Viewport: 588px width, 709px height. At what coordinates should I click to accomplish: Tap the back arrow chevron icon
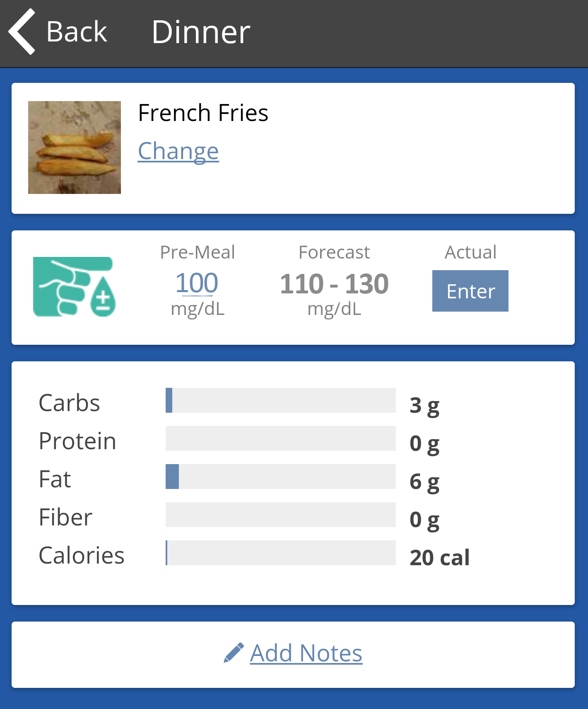coord(22,32)
